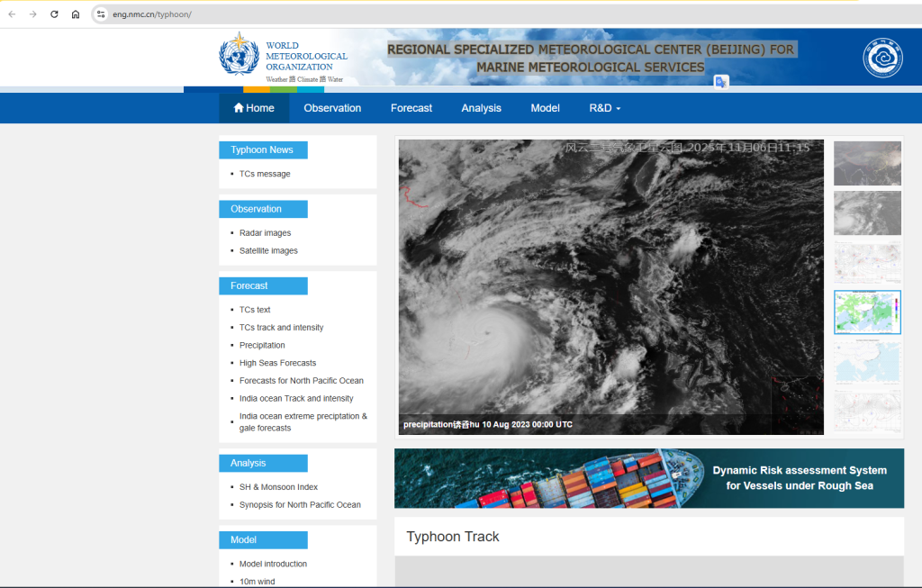Click the browser back arrow
Screen dimensions: 922x588
coord(13,14)
